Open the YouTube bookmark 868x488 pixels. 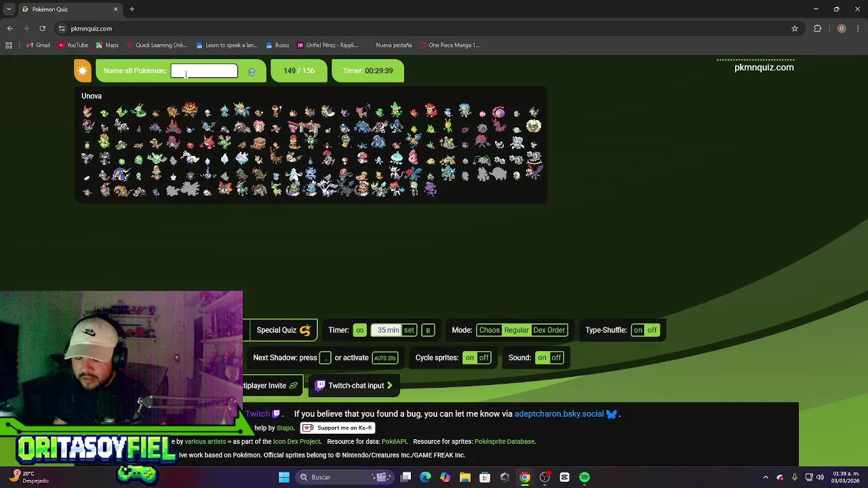pyautogui.click(x=73, y=45)
